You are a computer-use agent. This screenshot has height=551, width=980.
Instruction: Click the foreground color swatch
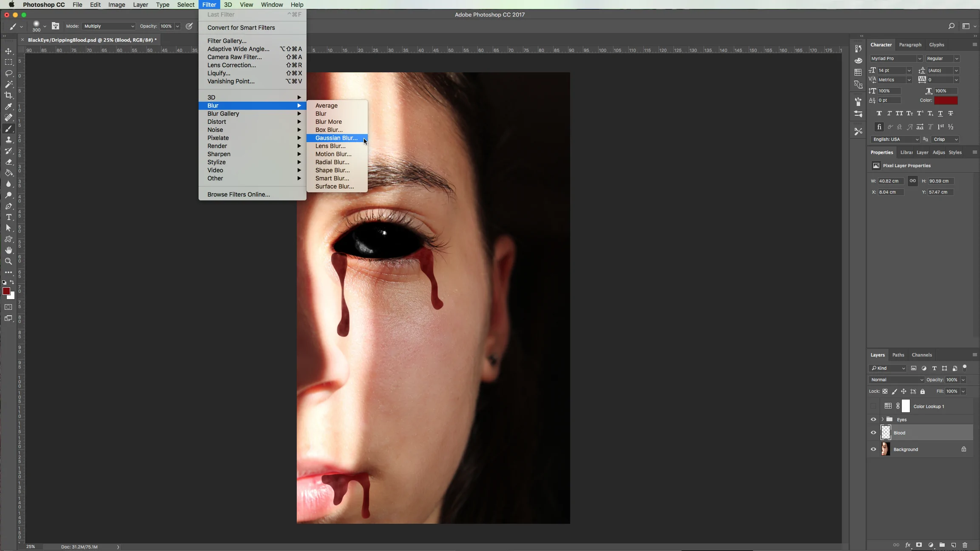click(x=6, y=291)
